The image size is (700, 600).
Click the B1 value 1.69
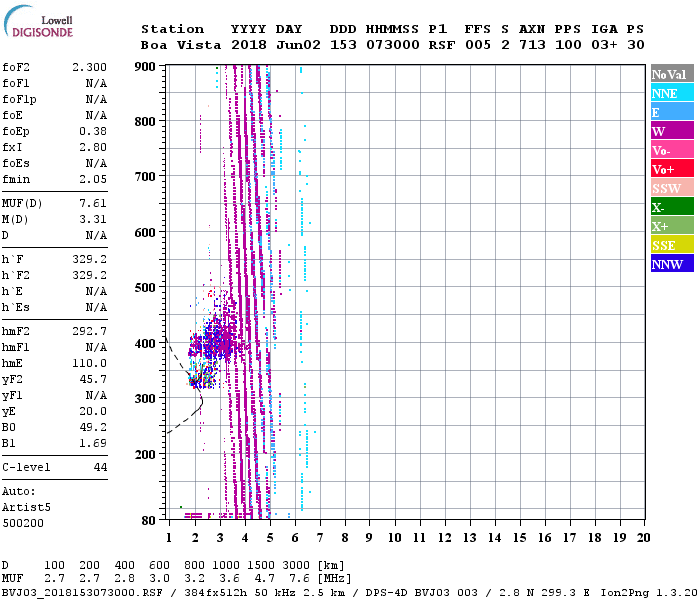pos(93,443)
